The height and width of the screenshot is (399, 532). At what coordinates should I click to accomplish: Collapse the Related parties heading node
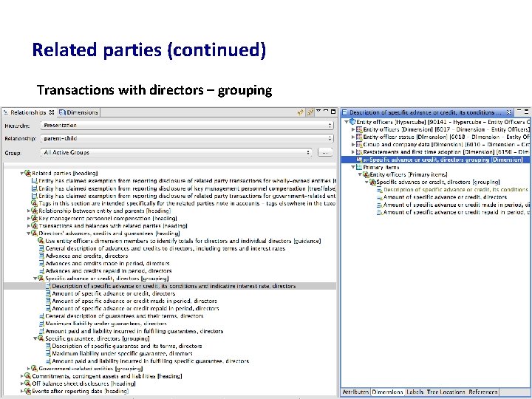(22, 174)
